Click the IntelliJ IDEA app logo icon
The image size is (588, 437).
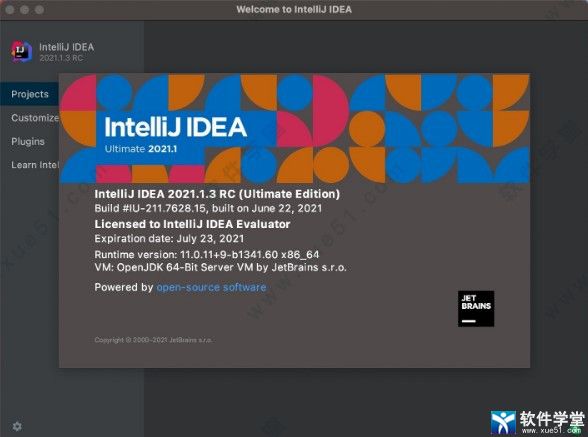coord(21,51)
